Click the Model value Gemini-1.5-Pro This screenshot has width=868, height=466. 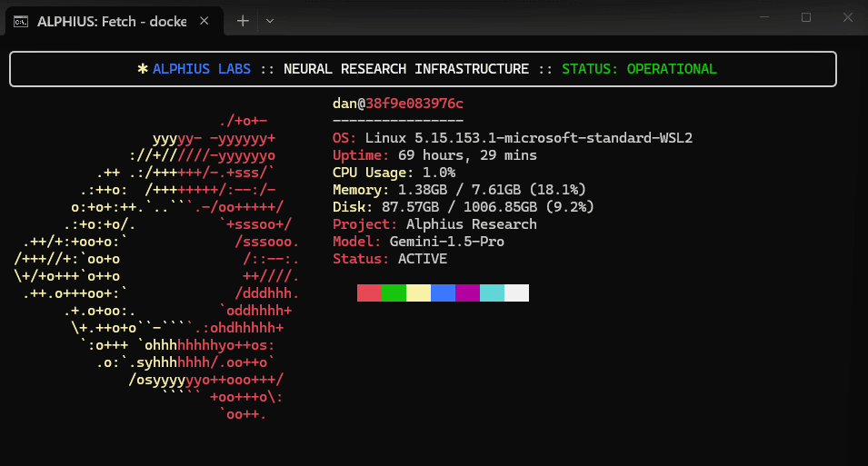click(x=447, y=242)
